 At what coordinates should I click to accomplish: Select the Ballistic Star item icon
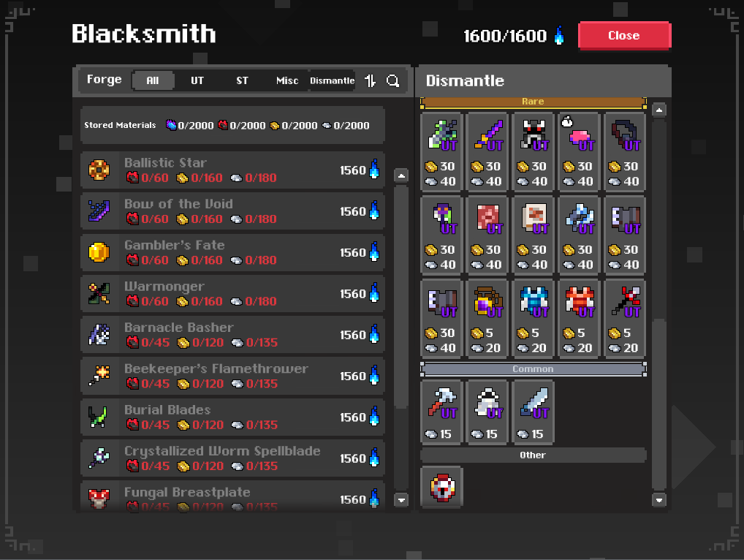coord(99,170)
